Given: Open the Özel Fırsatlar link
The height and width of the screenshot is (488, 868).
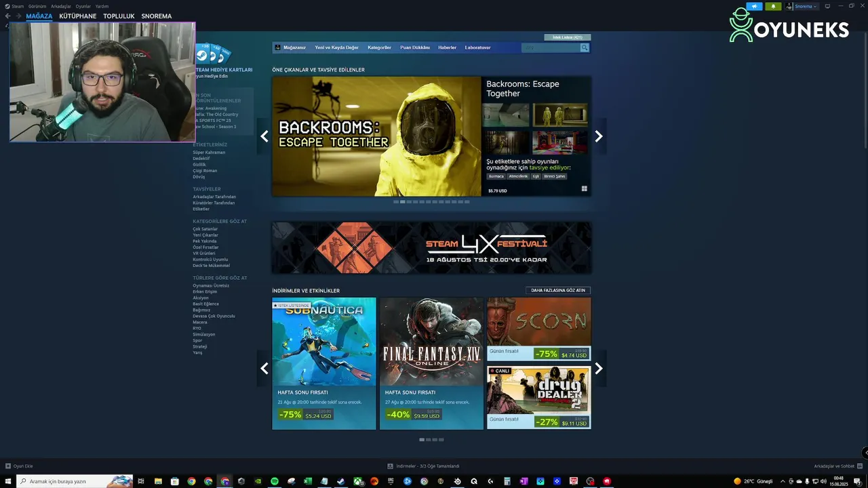Looking at the screenshot, I should (x=205, y=247).
